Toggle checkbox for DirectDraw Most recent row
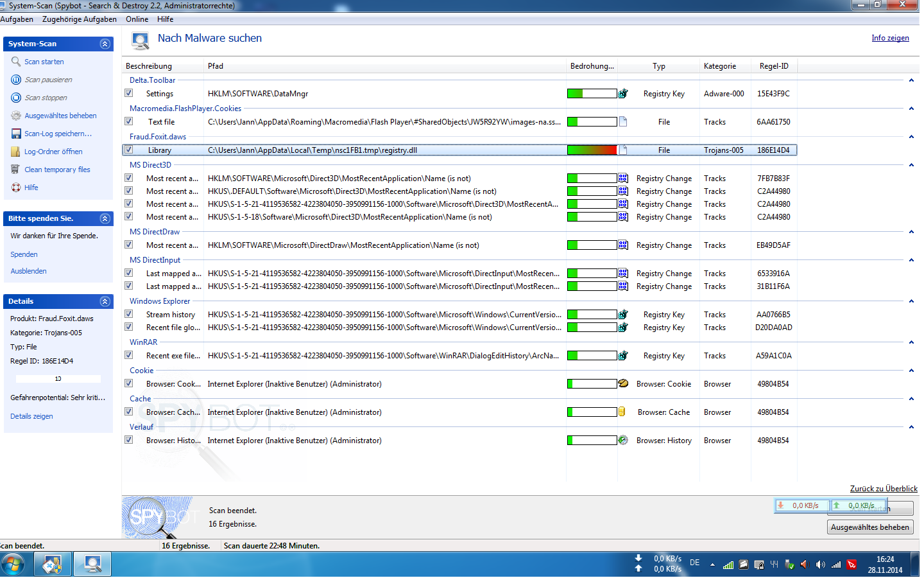 click(128, 245)
